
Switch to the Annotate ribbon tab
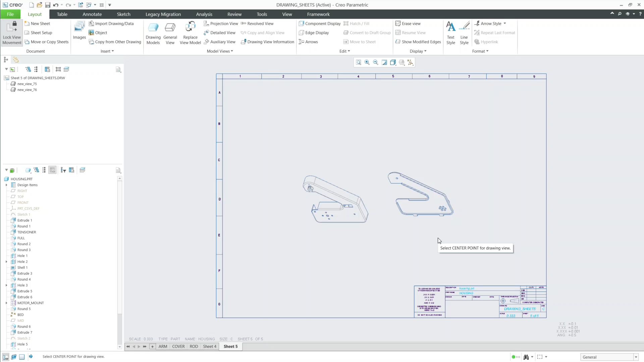click(92, 14)
